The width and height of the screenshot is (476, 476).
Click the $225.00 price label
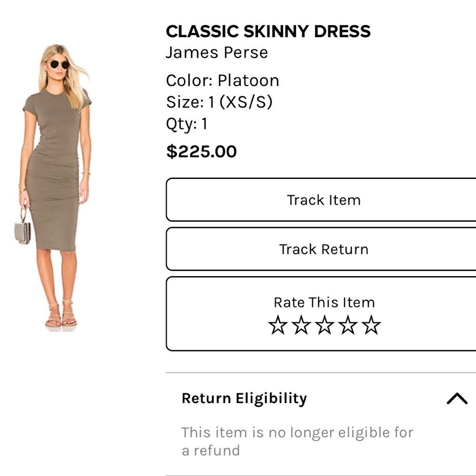201,151
